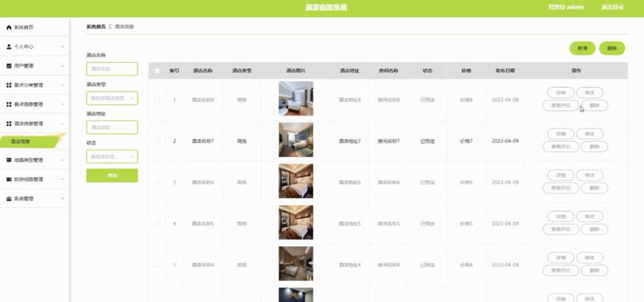
Task: Click the green 查询 search button
Action: point(112,175)
